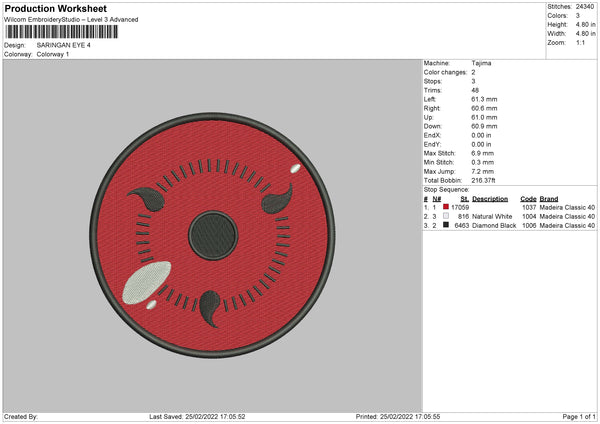
Task: Click the black pupil at design center
Action: point(210,232)
